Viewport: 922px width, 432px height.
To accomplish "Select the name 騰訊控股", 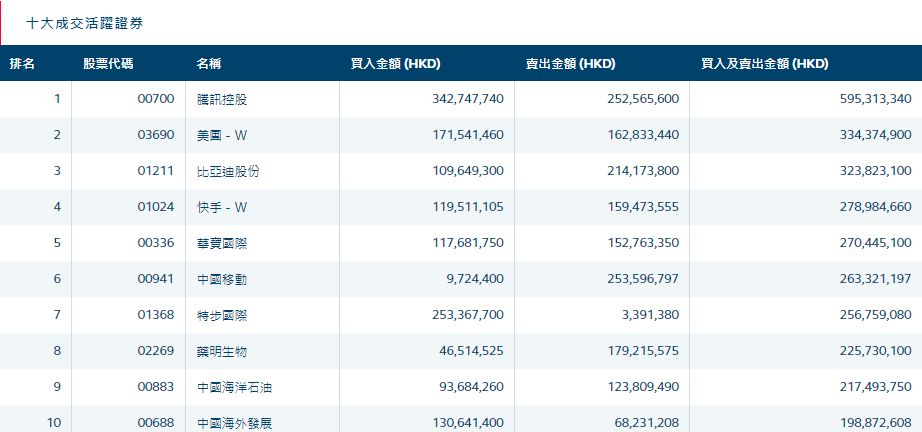I will (x=222, y=99).
